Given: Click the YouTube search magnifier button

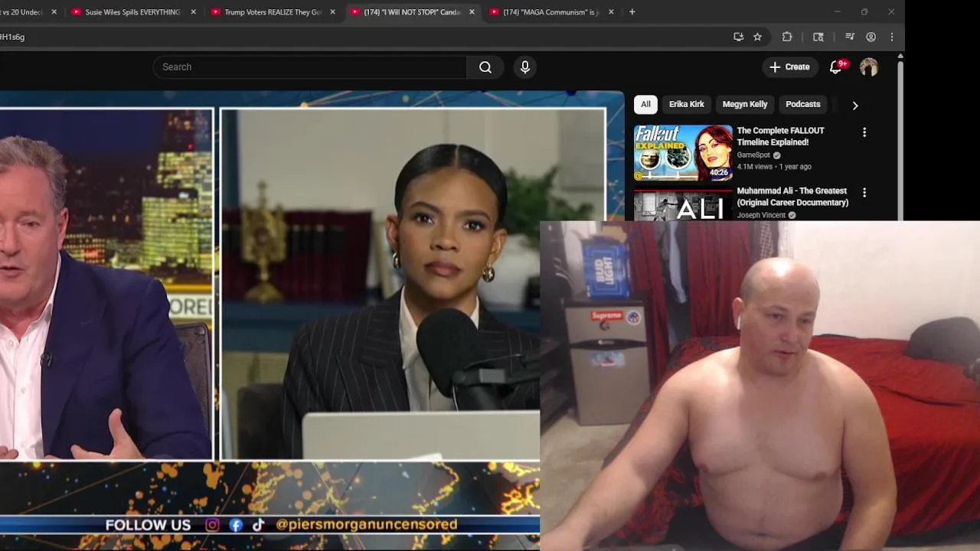Looking at the screenshot, I should [485, 67].
